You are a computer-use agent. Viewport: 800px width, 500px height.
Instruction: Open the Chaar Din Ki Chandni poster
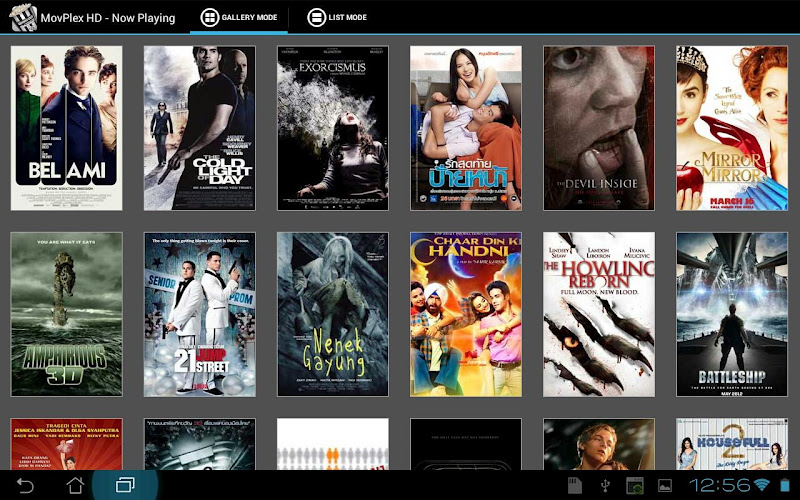(x=466, y=314)
